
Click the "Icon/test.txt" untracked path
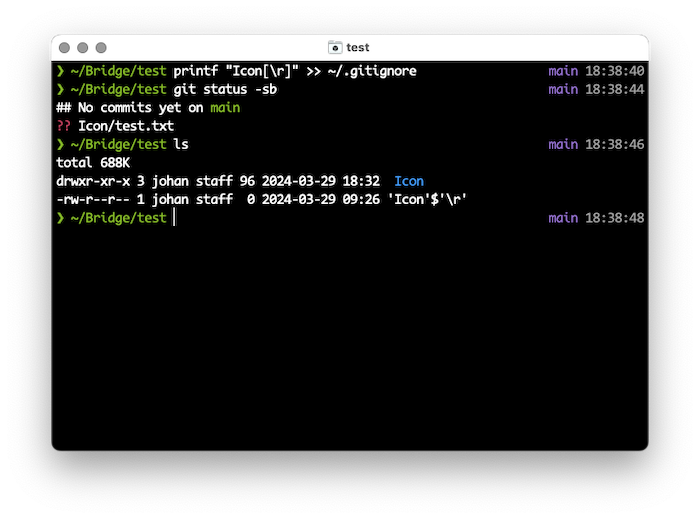coord(126,126)
